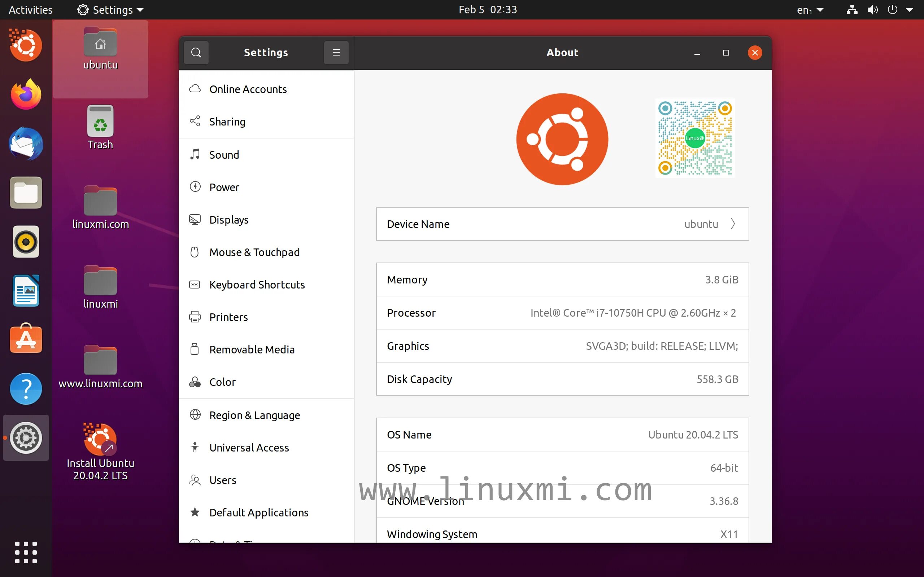Select the Sound settings panel

pyautogui.click(x=224, y=155)
